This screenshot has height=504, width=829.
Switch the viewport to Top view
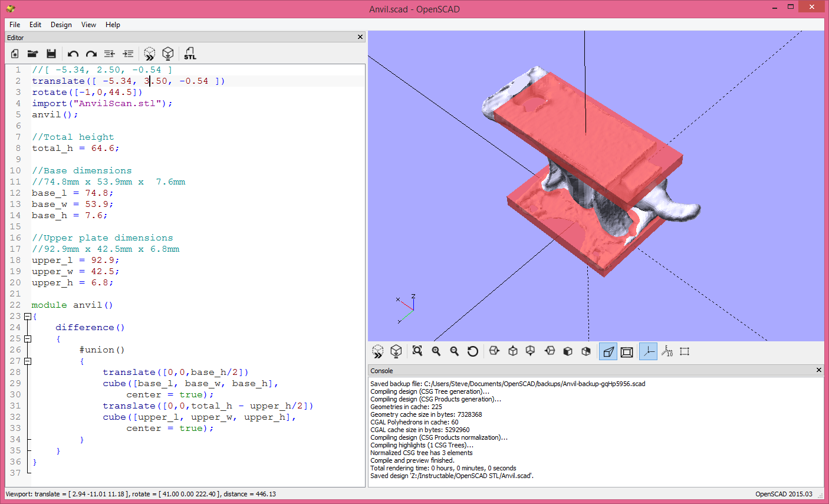point(512,351)
